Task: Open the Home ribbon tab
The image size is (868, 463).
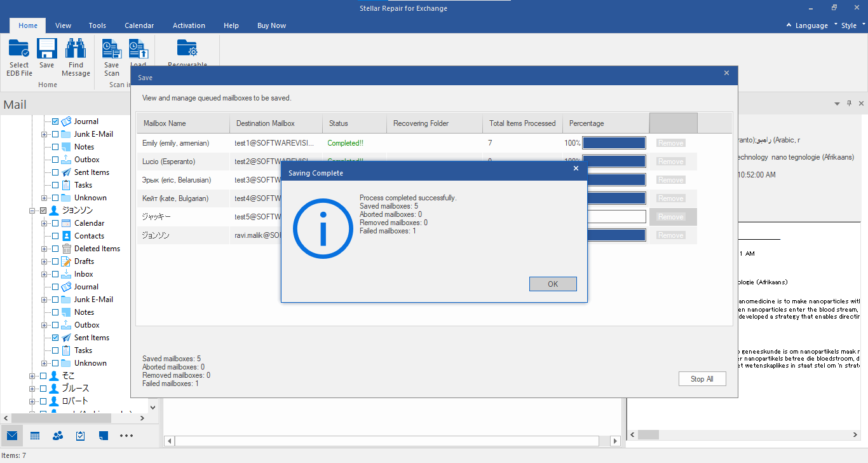Action: 28,25
